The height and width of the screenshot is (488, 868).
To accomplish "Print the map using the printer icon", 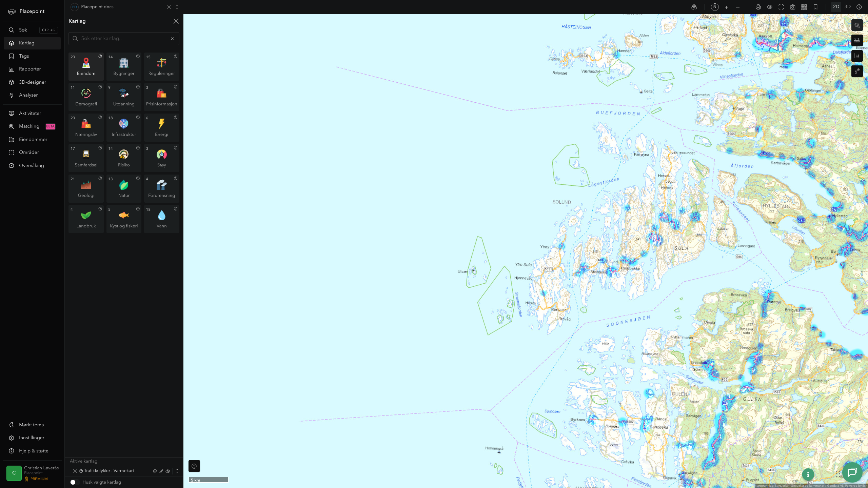I will pos(758,7).
